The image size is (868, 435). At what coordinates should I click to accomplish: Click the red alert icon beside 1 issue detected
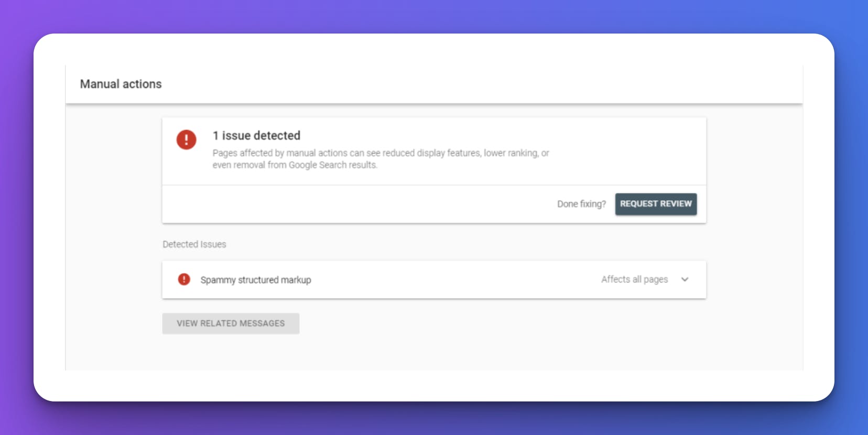186,140
